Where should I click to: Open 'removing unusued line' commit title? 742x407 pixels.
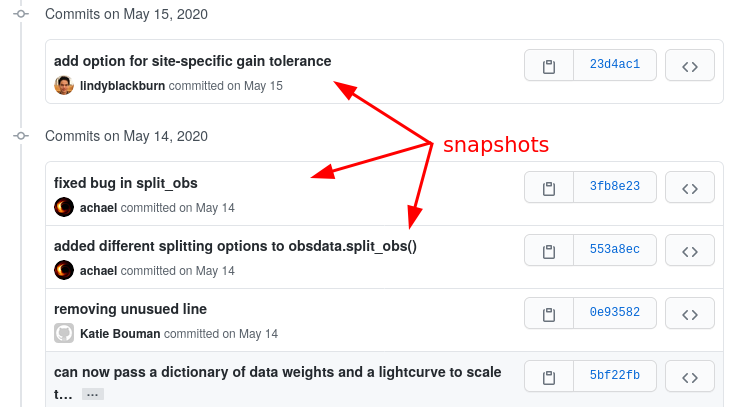(x=130, y=309)
